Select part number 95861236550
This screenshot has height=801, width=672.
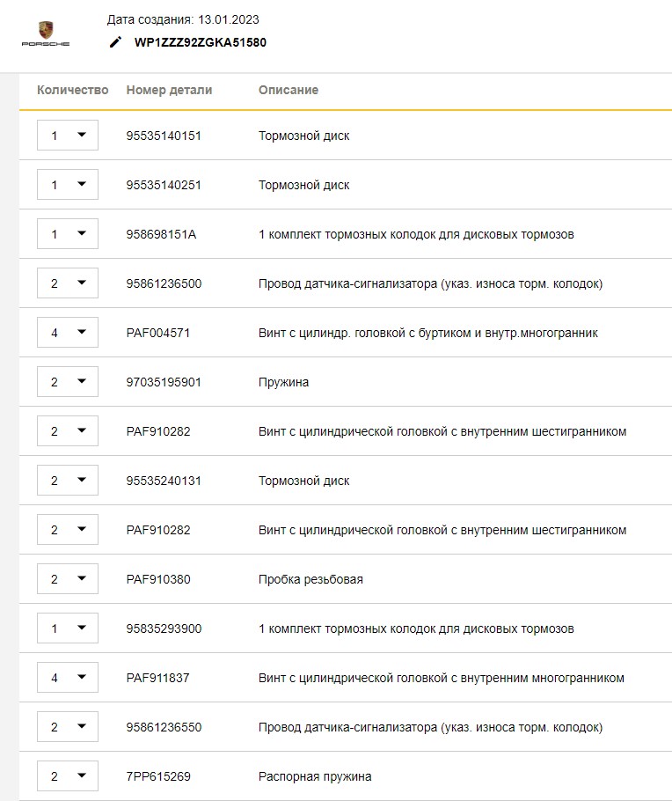point(164,727)
